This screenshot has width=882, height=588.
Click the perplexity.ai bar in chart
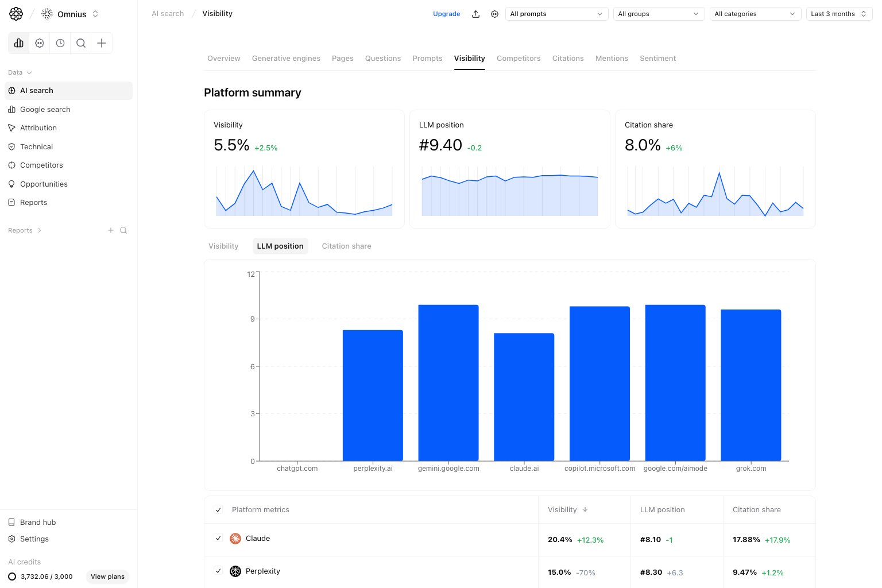tap(373, 396)
